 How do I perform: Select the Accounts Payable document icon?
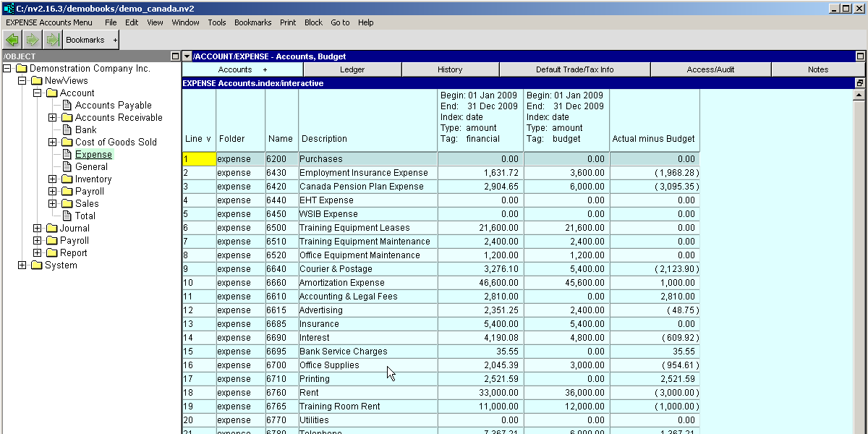(x=67, y=106)
